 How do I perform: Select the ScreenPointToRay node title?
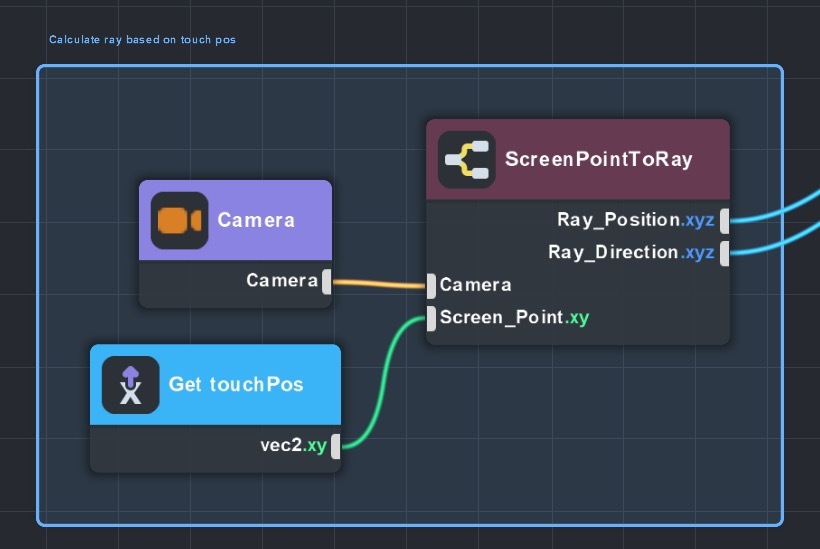point(598,160)
